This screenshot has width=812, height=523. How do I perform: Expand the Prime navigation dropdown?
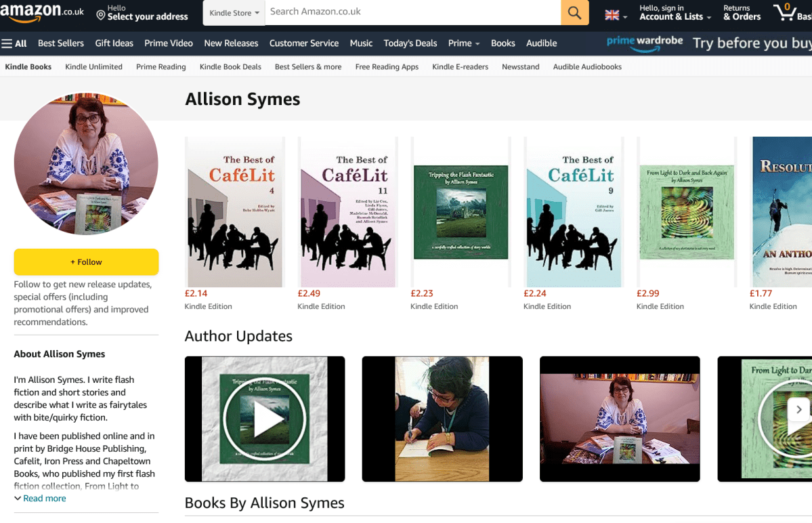coord(463,43)
